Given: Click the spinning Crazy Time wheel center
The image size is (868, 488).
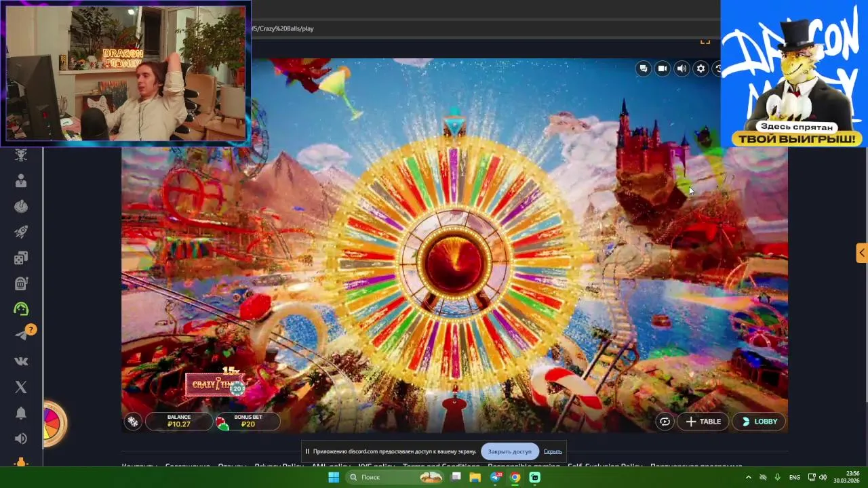Looking at the screenshot, I should [454, 262].
